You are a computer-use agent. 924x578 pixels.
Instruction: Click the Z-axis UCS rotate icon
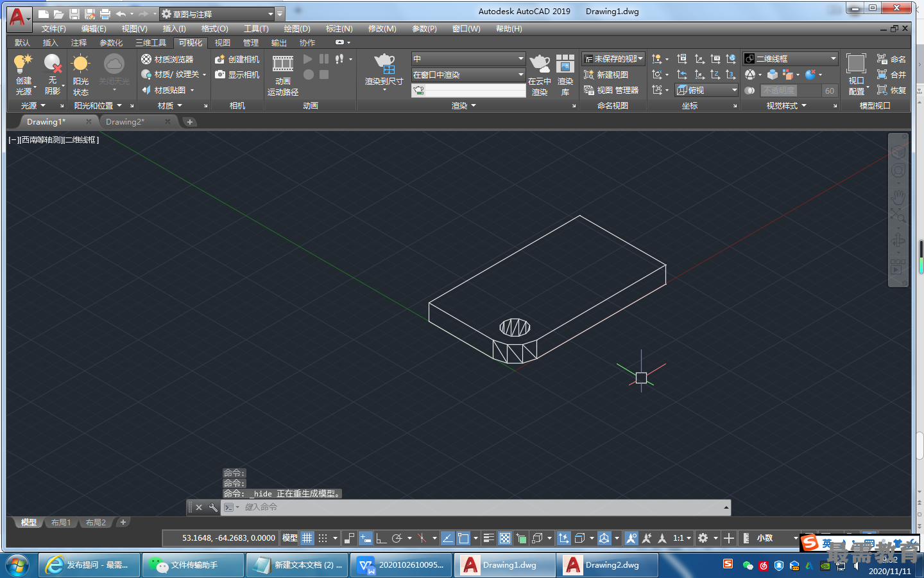click(715, 74)
